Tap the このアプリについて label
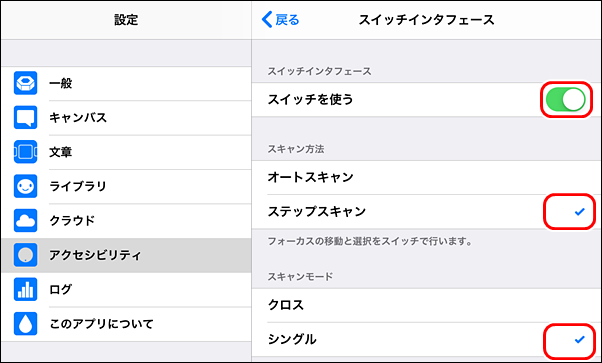The width and height of the screenshot is (602, 363). pyautogui.click(x=101, y=324)
